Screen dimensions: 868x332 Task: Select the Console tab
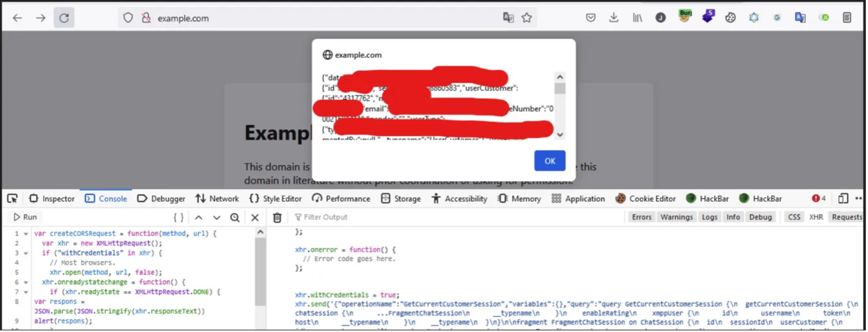(106, 199)
